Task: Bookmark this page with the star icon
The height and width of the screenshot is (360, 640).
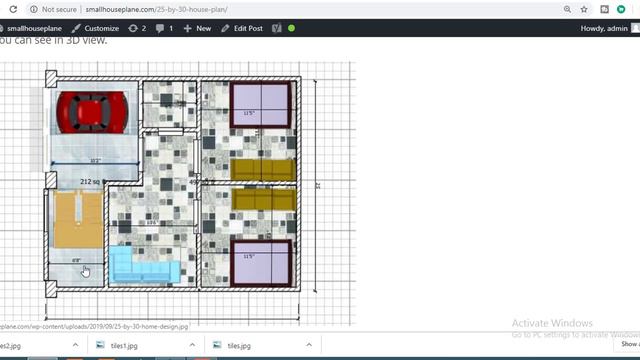Action: (x=584, y=9)
